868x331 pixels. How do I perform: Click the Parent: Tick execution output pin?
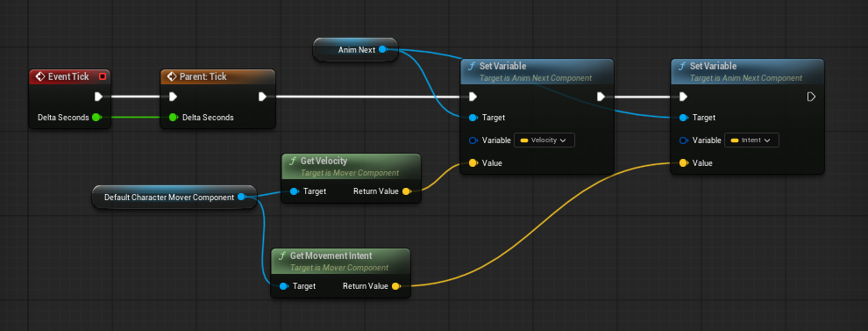click(262, 97)
